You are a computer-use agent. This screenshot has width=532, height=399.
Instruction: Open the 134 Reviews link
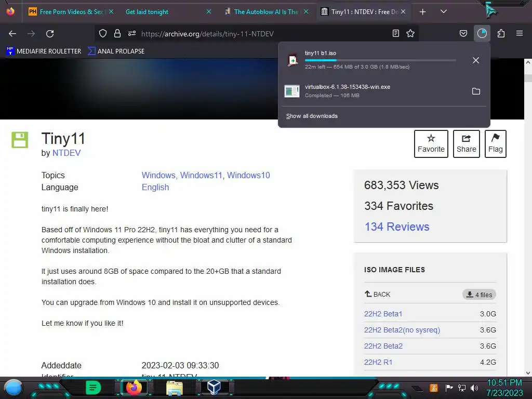(x=397, y=227)
